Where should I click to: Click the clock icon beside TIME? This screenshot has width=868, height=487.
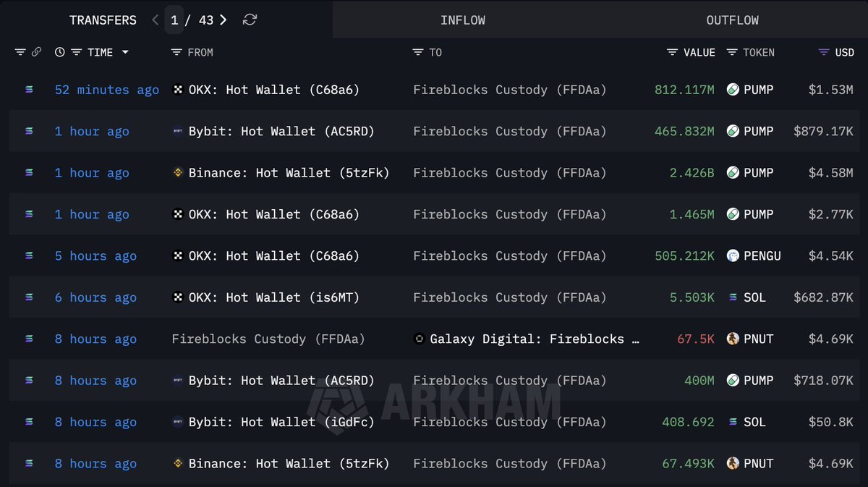[x=59, y=52]
